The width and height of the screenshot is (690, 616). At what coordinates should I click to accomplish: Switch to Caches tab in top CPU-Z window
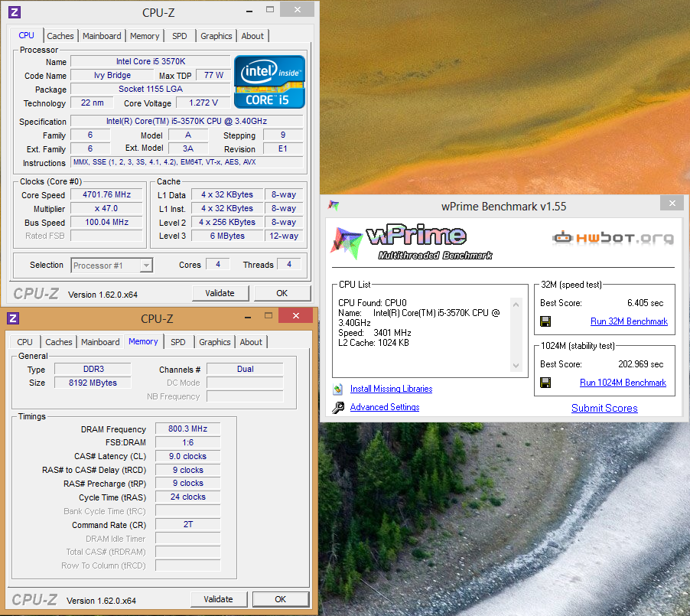click(60, 36)
